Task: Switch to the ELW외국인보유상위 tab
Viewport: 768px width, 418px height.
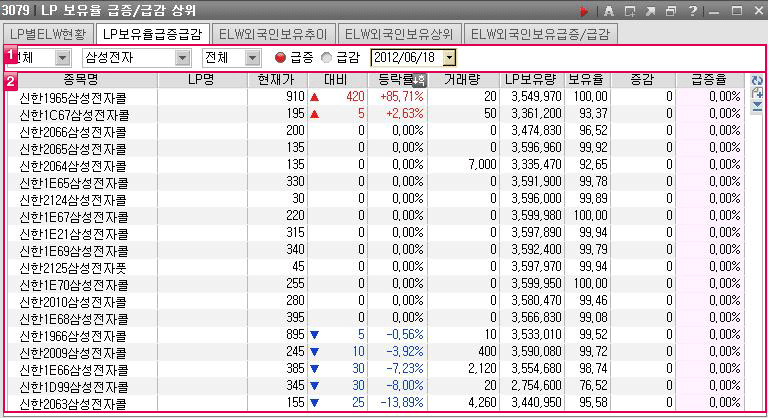Action: tap(399, 34)
